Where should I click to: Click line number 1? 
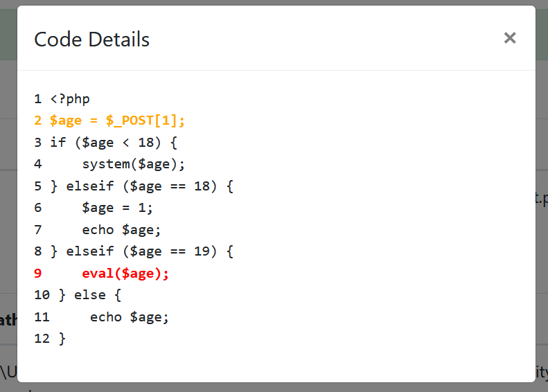38,99
